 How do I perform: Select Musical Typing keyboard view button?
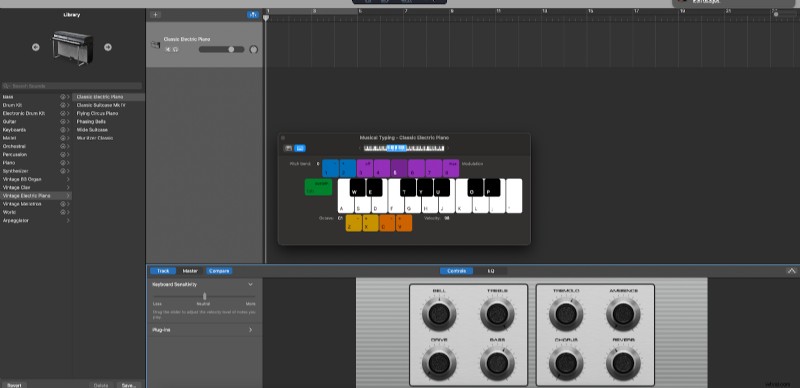pyautogui.click(x=300, y=148)
